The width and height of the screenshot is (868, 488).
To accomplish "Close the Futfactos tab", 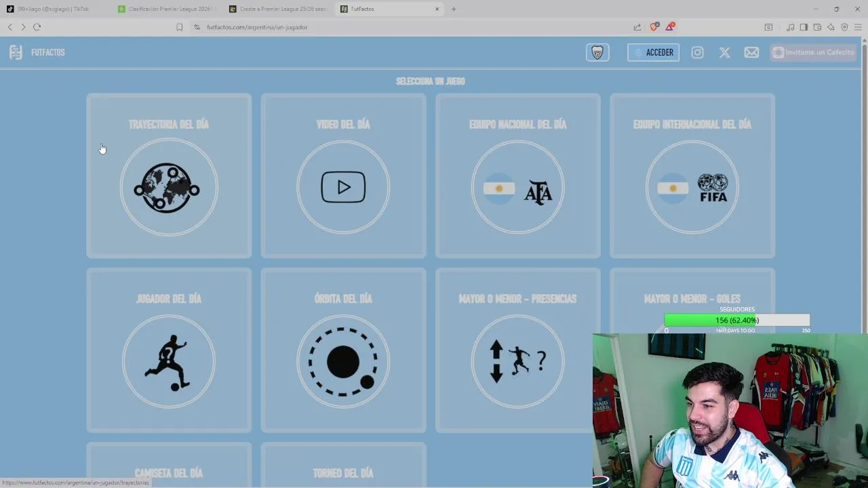I will point(437,9).
